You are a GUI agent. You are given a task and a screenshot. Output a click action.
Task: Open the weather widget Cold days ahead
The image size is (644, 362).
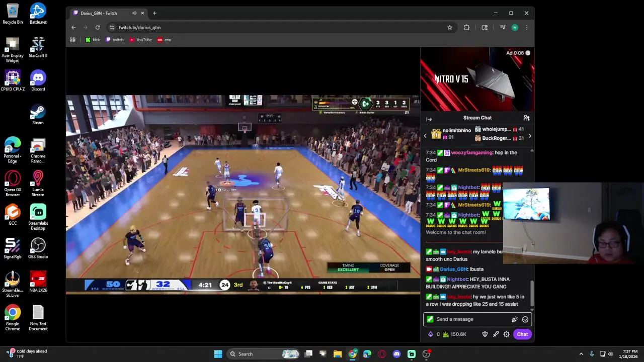(26, 354)
